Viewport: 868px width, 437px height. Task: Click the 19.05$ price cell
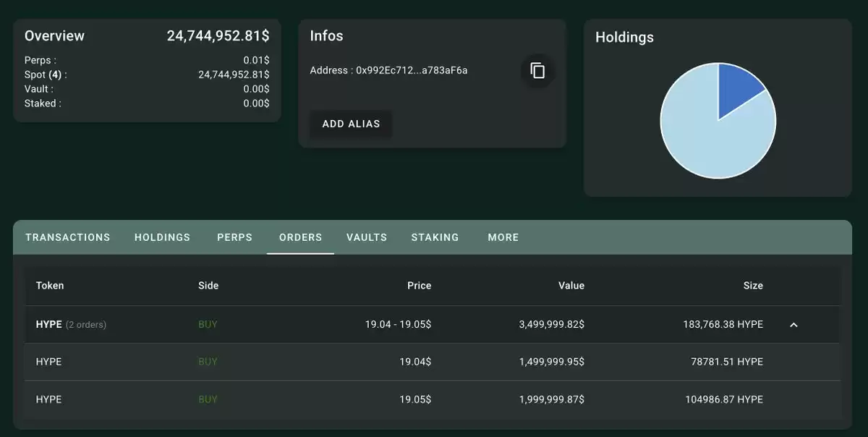(x=416, y=399)
